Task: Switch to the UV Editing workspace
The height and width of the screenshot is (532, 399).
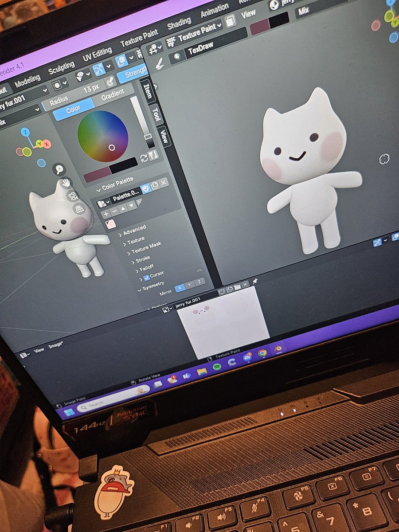Action: (x=97, y=55)
